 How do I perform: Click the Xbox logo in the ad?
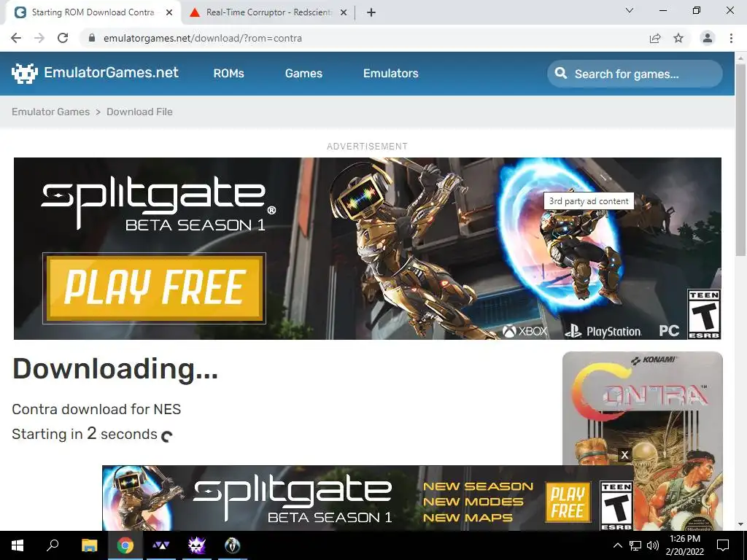(x=525, y=331)
